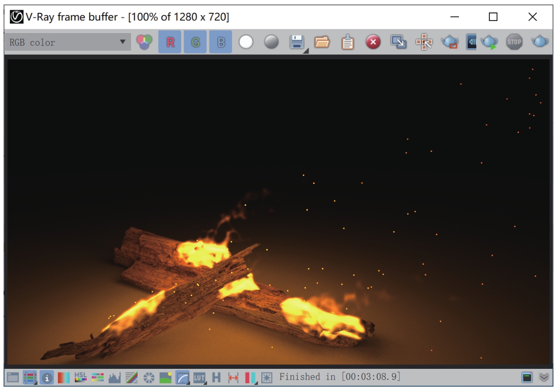Load an image using the folder icon
This screenshot has width=557, height=392.
[x=322, y=42]
